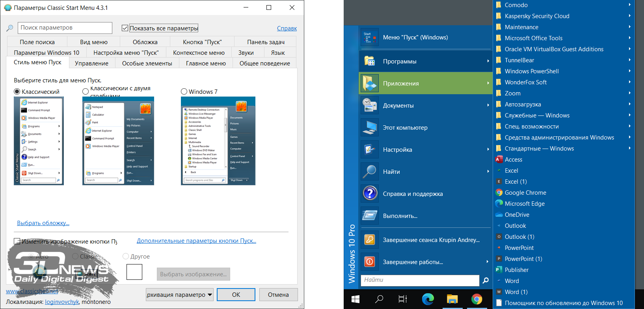Click the This Computer monitor icon
644x309 pixels.
coord(370,127)
